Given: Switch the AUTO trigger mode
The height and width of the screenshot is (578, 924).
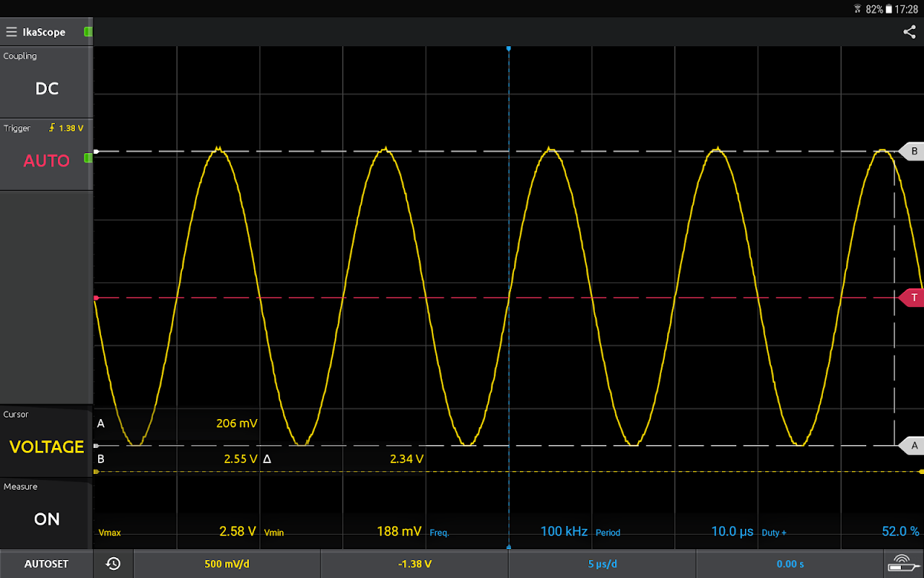Looking at the screenshot, I should point(47,155).
